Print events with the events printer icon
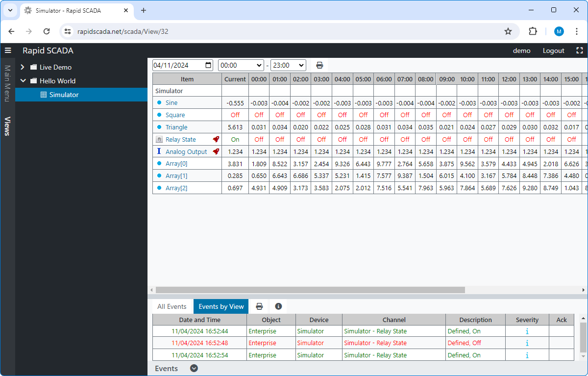 coord(259,306)
